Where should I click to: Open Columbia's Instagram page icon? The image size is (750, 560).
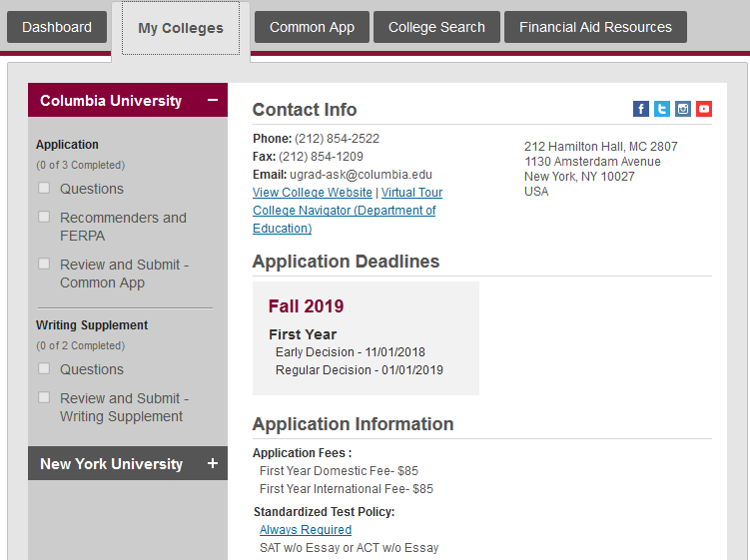(x=683, y=109)
